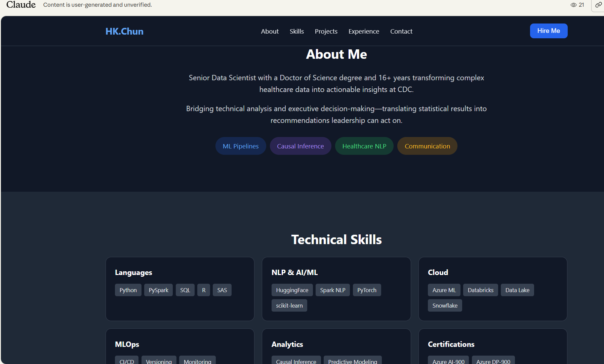Click the Causal Inference tag in Analytics card
Screen dimensions: 604x364
[x=296, y=361]
